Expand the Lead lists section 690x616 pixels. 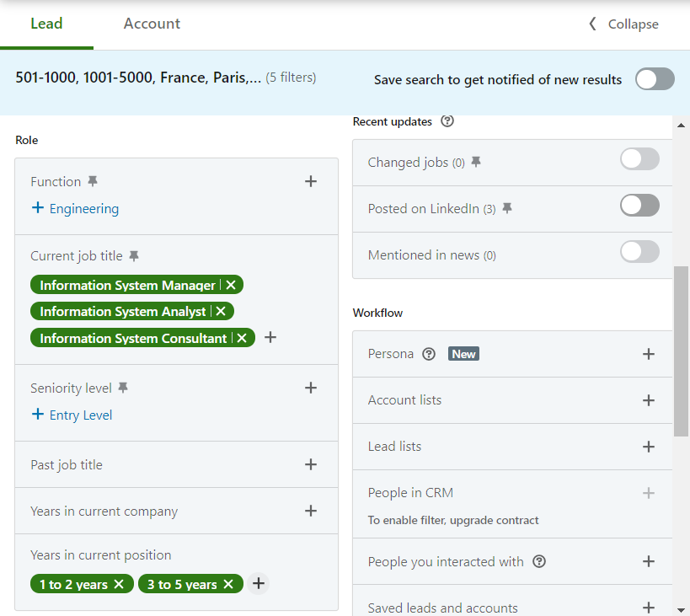(649, 447)
